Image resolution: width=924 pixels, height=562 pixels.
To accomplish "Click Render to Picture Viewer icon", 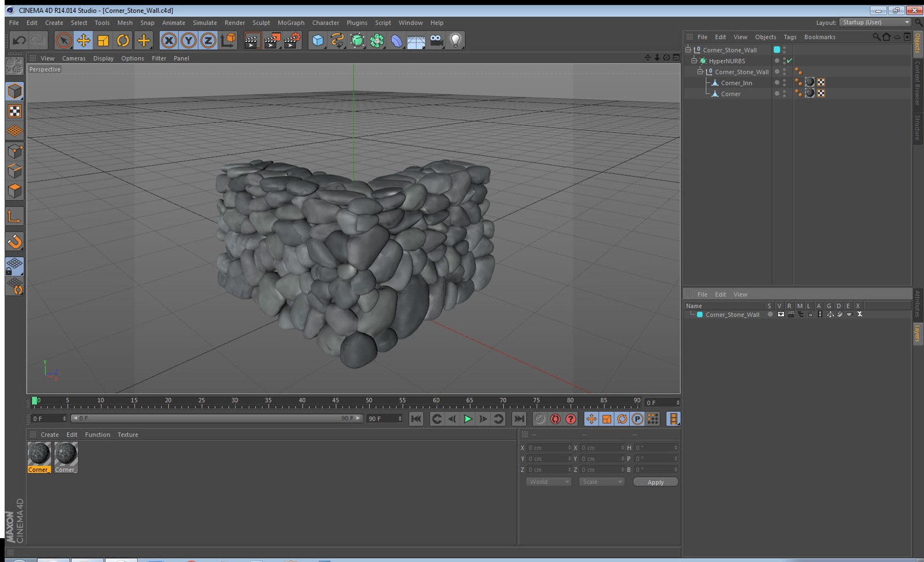I will point(272,40).
